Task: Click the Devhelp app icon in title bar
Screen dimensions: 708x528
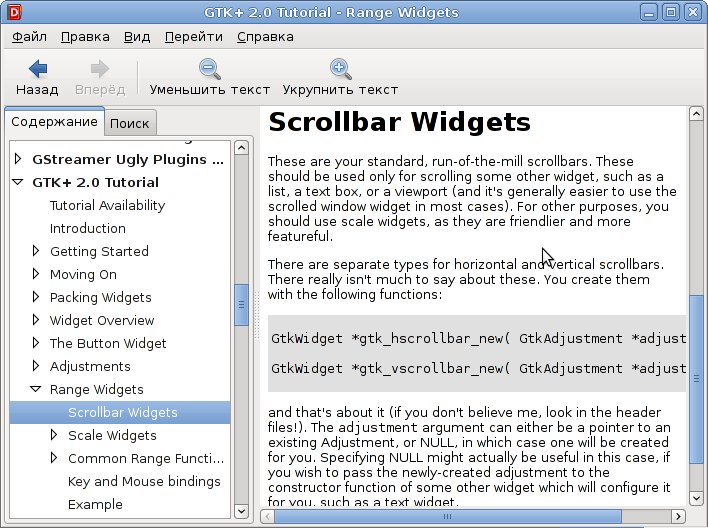Action: click(14, 12)
